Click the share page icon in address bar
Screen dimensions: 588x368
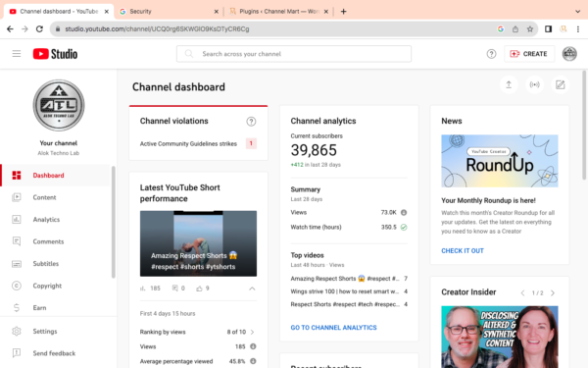[515, 28]
